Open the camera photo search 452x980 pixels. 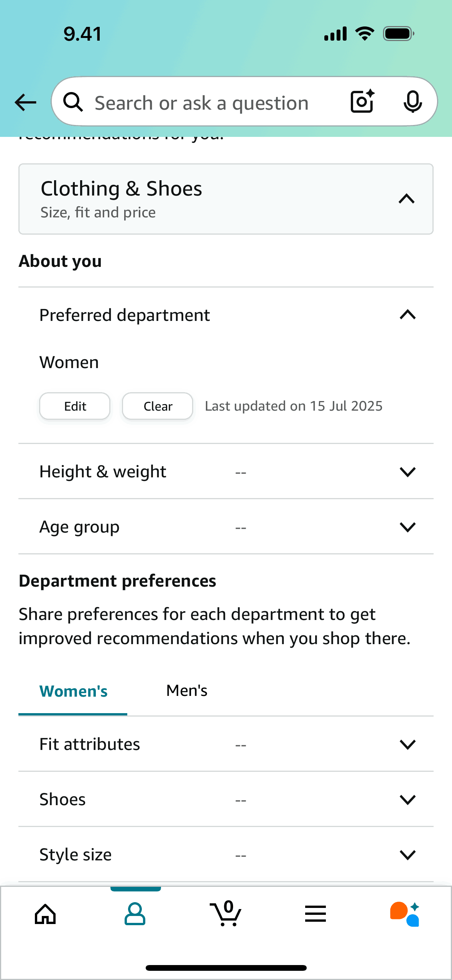tap(361, 102)
